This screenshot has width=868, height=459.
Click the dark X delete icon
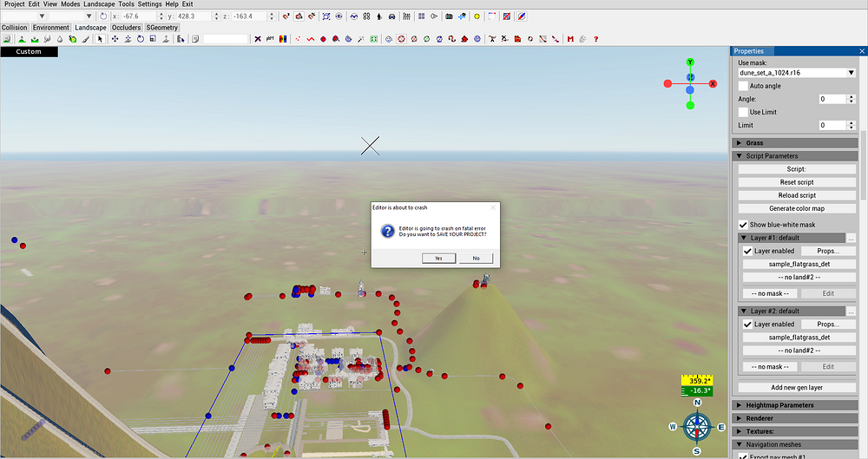pyautogui.click(x=258, y=39)
